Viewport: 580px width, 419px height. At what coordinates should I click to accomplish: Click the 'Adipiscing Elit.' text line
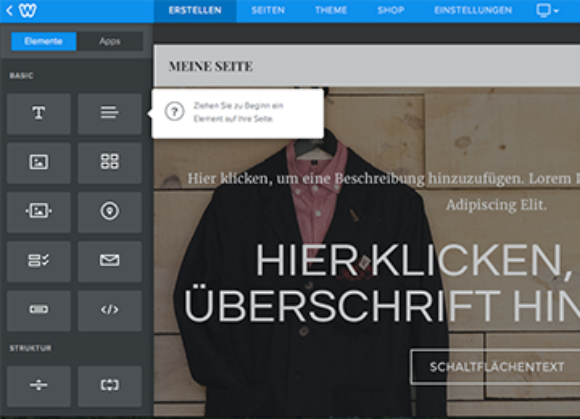496,205
